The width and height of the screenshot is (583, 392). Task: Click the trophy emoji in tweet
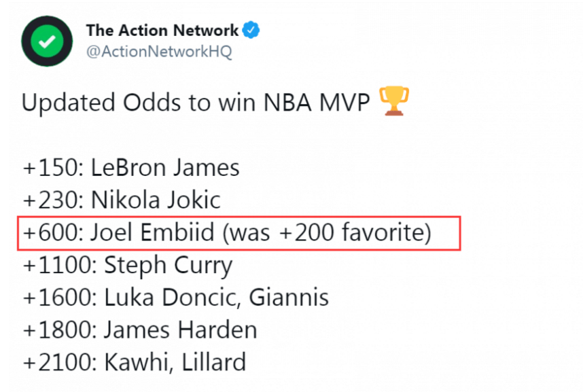coord(394,101)
